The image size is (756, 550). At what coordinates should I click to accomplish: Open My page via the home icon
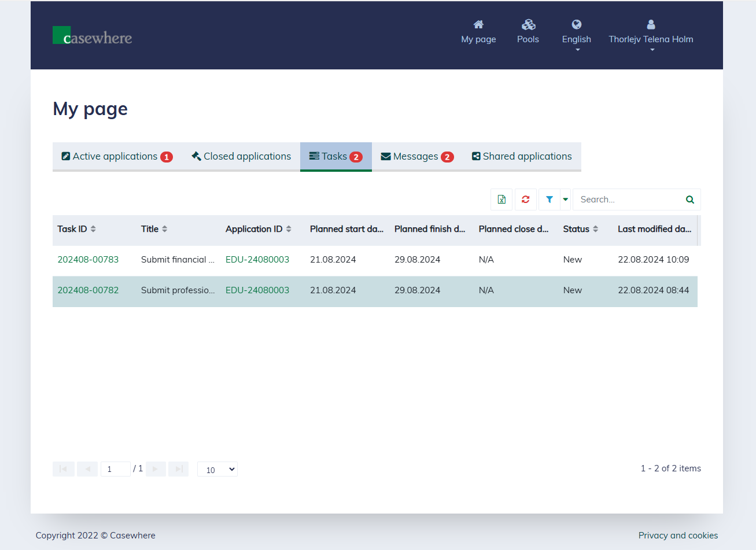pos(478,25)
